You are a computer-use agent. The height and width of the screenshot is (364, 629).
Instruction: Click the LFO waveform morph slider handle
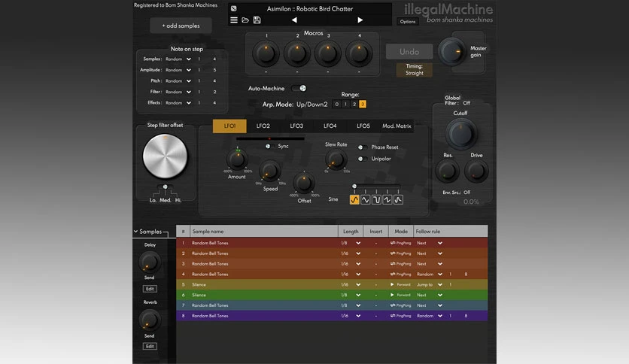354,187
